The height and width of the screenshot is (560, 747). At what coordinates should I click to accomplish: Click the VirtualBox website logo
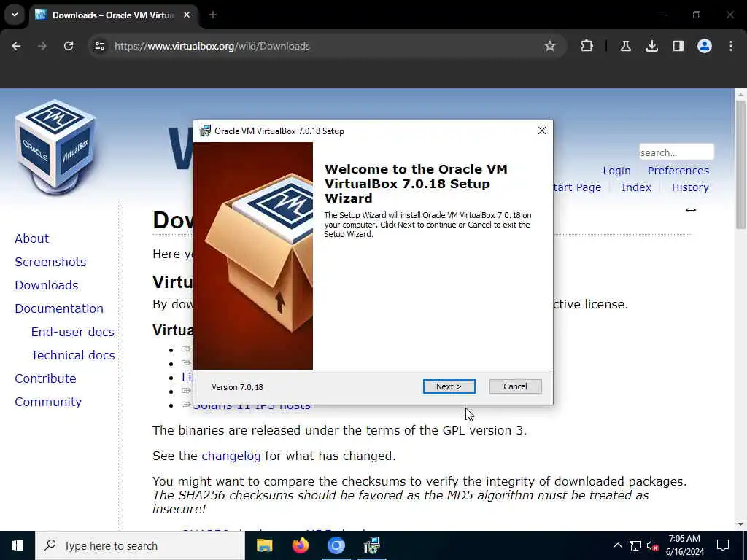tap(54, 147)
